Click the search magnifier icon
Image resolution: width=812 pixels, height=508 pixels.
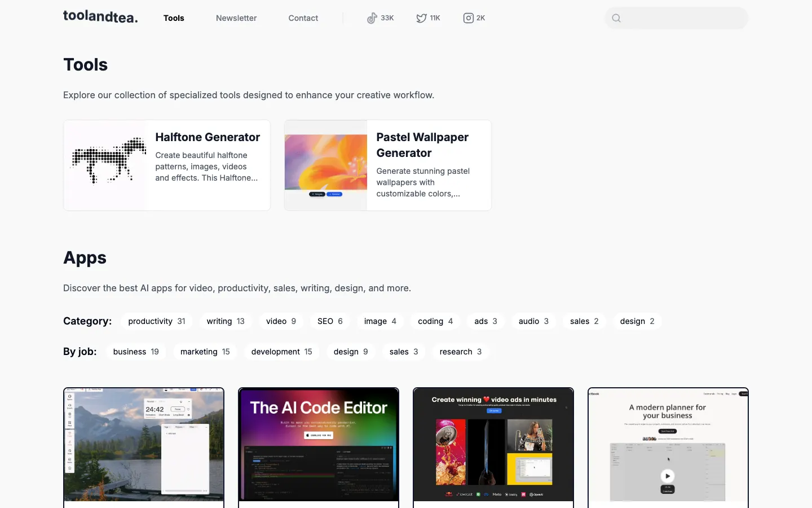click(x=616, y=18)
